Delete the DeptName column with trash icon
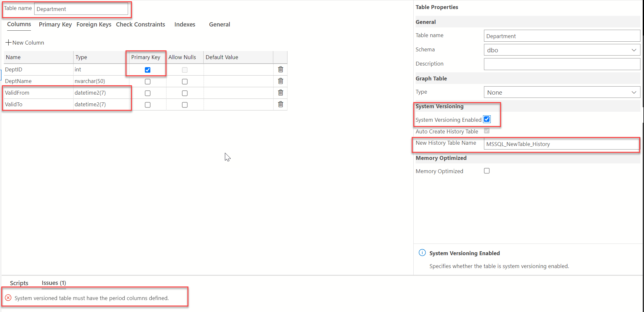The height and width of the screenshot is (312, 644). tap(281, 81)
